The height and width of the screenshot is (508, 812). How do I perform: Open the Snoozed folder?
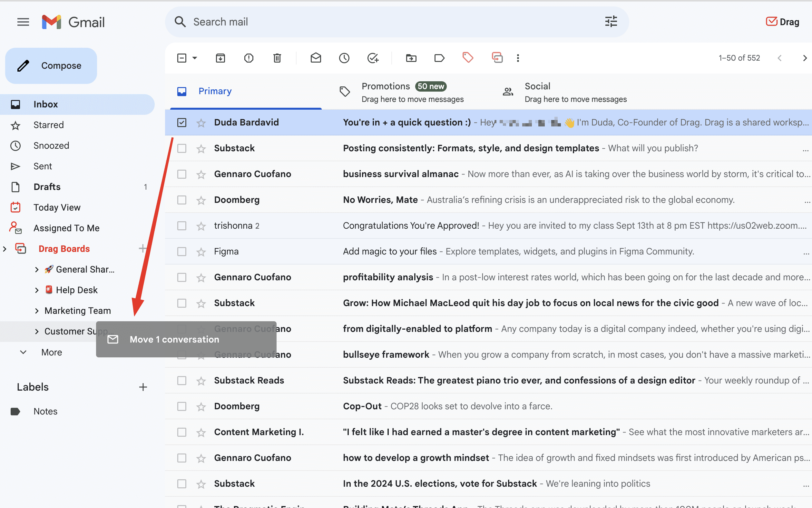77,146
